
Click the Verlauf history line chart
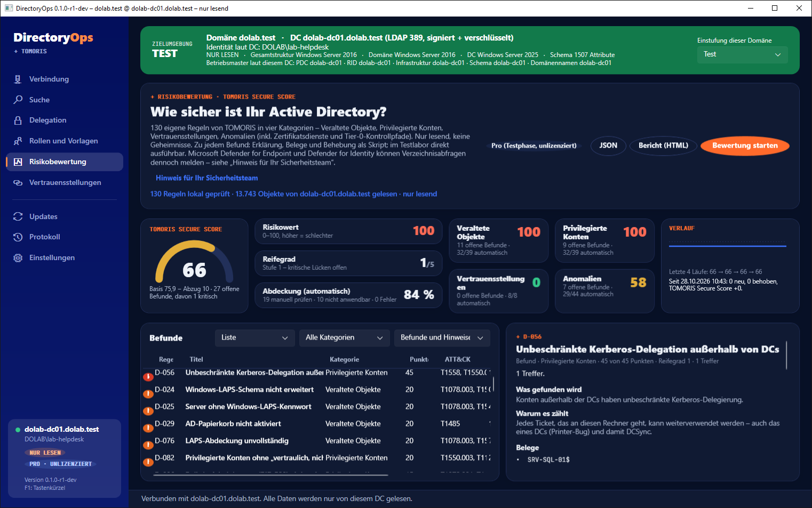point(728,246)
